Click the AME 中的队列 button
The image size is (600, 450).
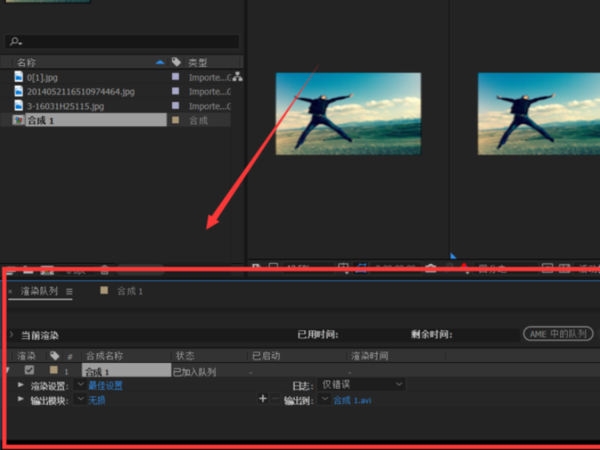(557, 334)
